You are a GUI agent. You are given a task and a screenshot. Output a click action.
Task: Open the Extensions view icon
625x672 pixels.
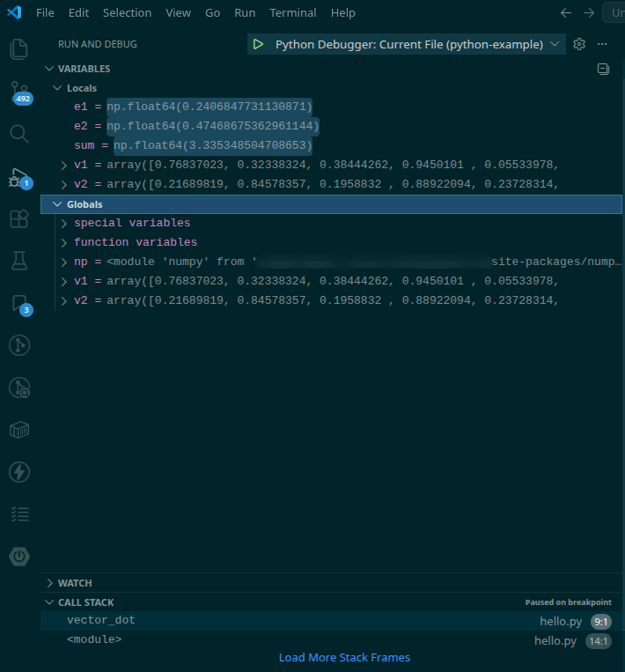[18, 218]
